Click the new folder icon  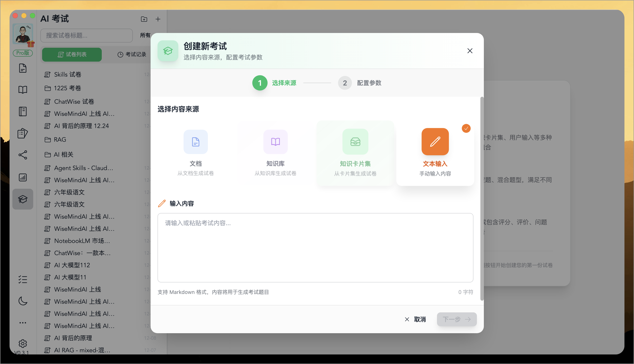(144, 19)
